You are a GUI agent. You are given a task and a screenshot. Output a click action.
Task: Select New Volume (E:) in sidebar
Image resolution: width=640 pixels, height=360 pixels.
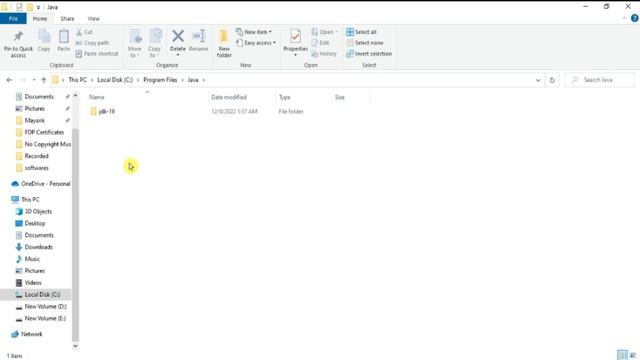[x=45, y=318]
